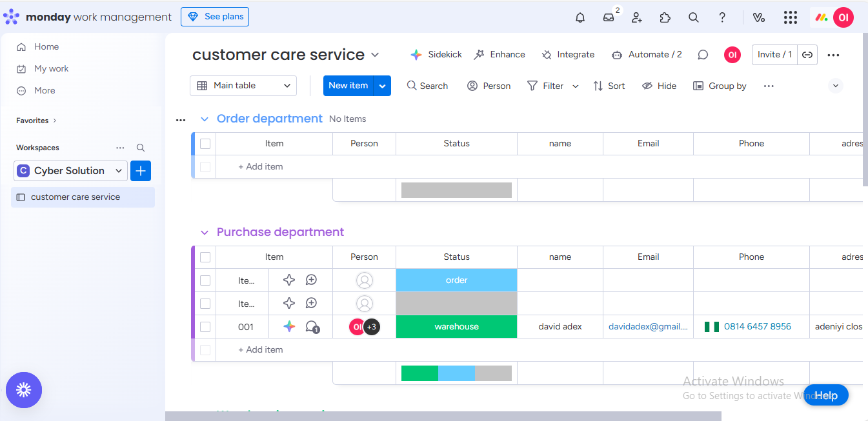Screen dimensions: 868x421
Task: Open the notifications bell
Action: tap(580, 17)
